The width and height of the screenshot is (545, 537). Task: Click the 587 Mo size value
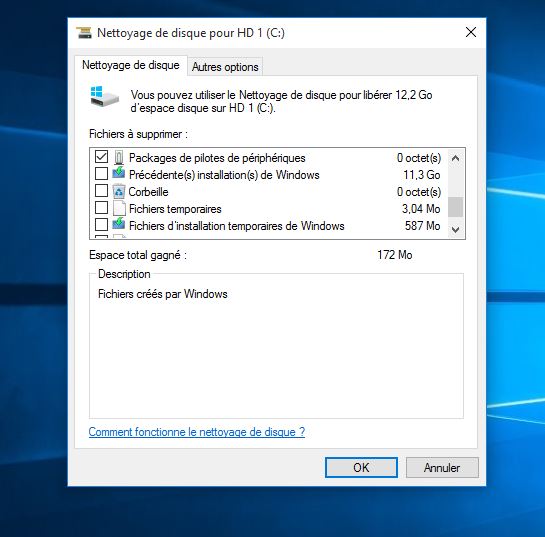(423, 226)
